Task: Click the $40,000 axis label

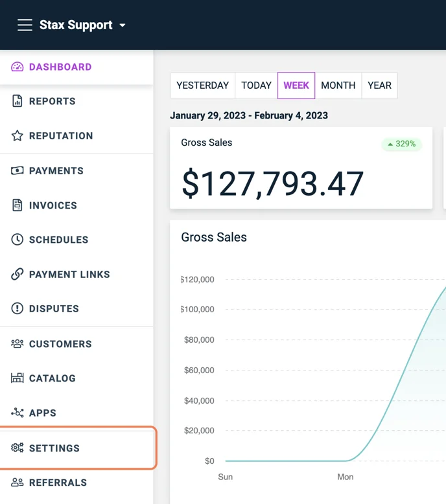Action: tap(199, 401)
